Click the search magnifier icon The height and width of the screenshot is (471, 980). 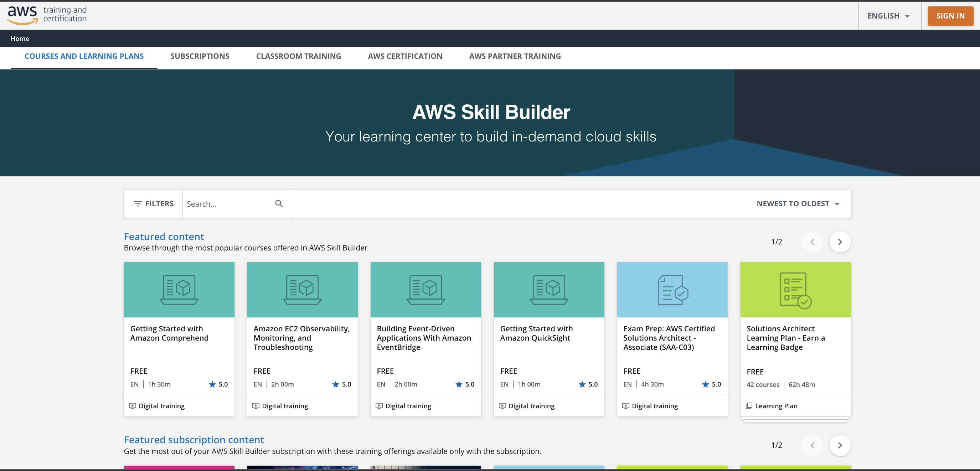[x=279, y=204]
